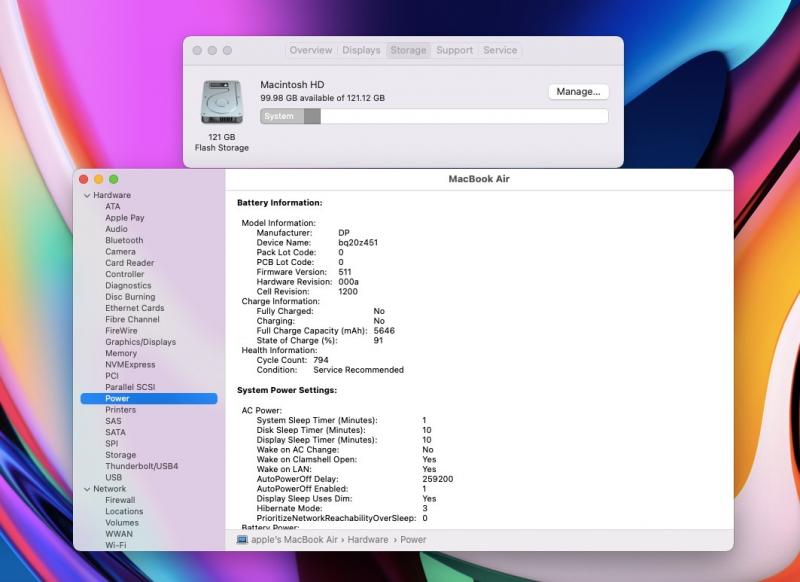This screenshot has width=800, height=582.
Task: Click Power in the path bar
Action: (413, 540)
